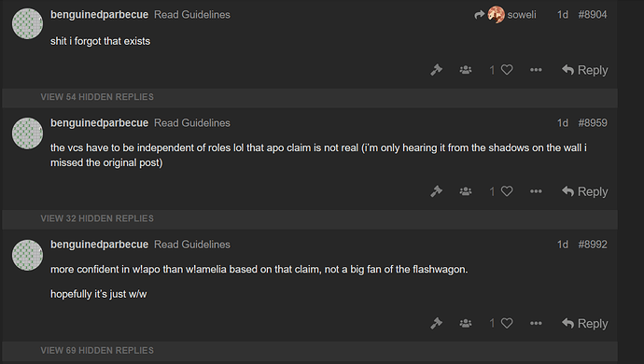Reply to post #8959 about vcs
The height and width of the screenshot is (364, 644).
point(585,191)
